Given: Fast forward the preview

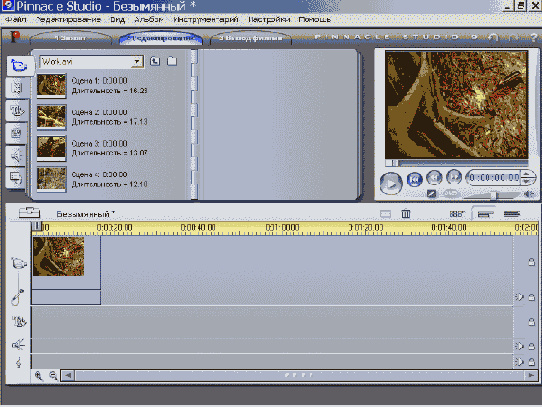Looking at the screenshot, I should 454,177.
